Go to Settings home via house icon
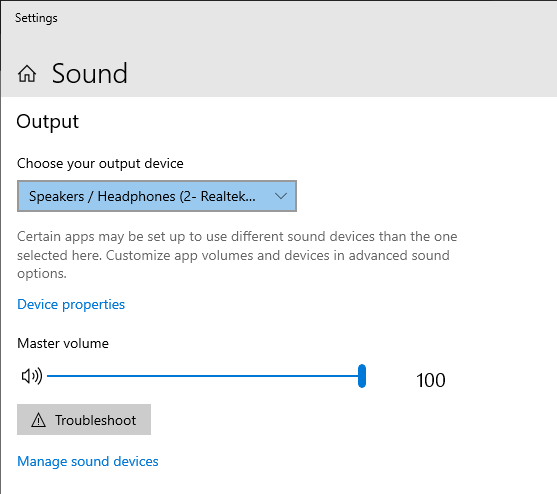Image resolution: width=557 pixels, height=494 pixels. (x=27, y=74)
